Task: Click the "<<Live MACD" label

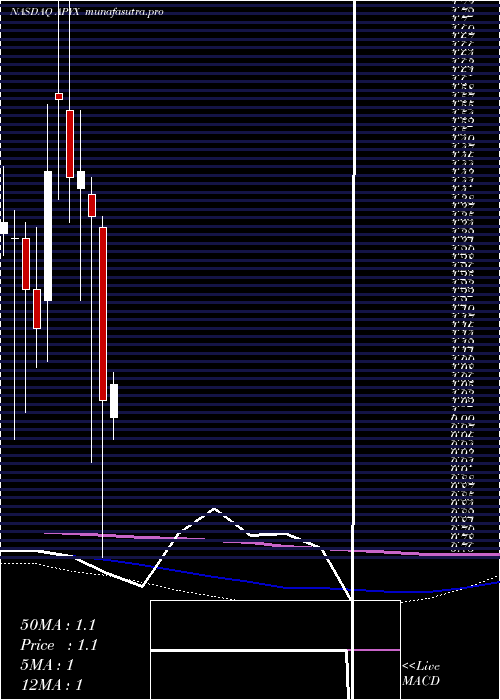Action: (421, 674)
